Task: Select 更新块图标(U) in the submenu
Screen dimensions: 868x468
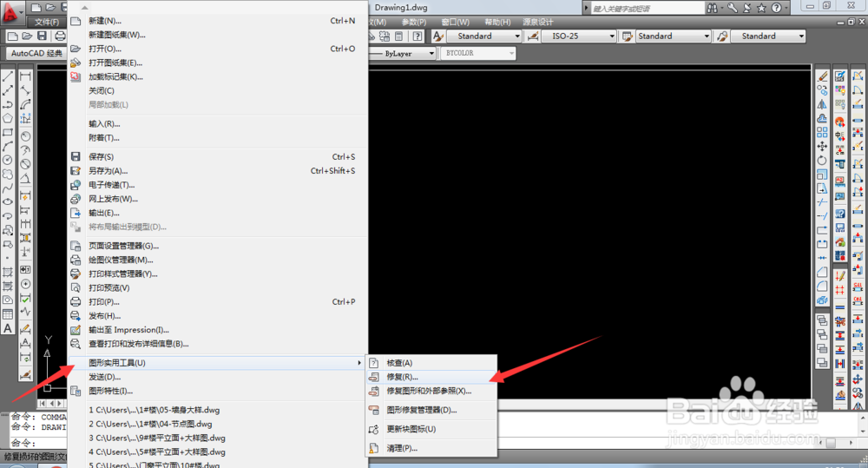Action: 431,429
